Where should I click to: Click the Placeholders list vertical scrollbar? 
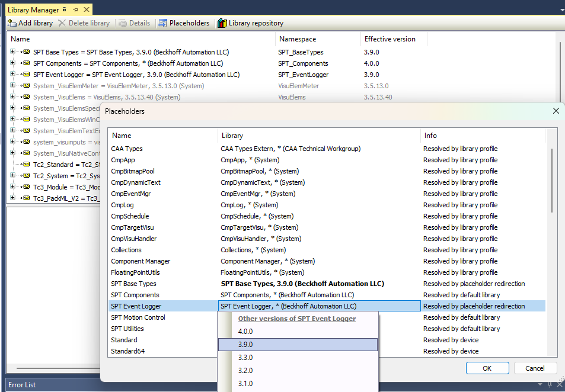(x=551, y=181)
